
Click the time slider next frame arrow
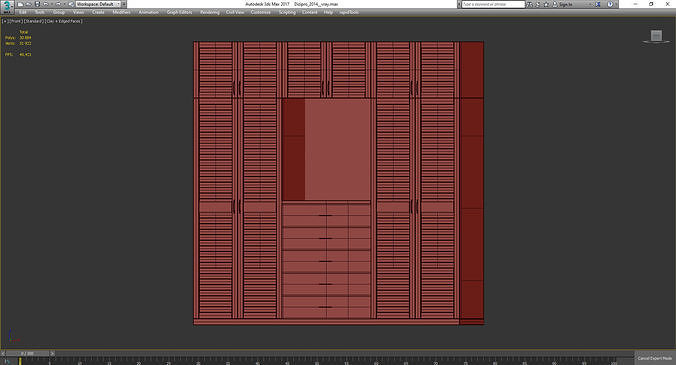point(52,353)
